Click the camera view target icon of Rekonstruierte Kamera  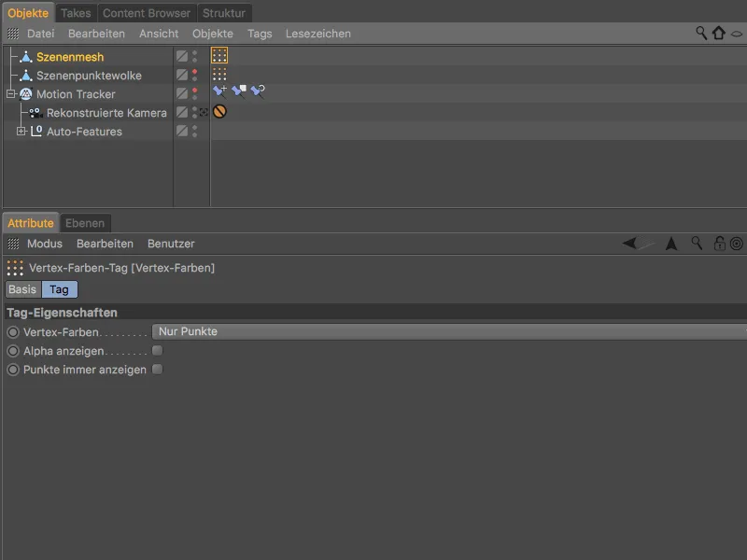tap(204, 112)
